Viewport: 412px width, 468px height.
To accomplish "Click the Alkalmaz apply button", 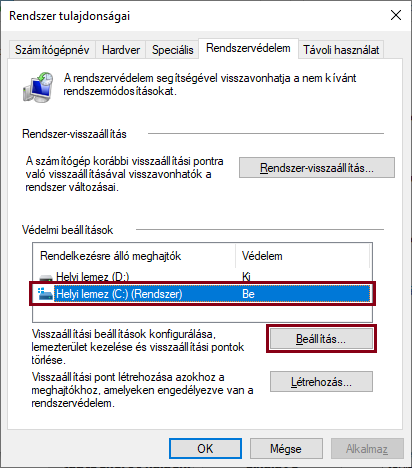I will [367, 449].
